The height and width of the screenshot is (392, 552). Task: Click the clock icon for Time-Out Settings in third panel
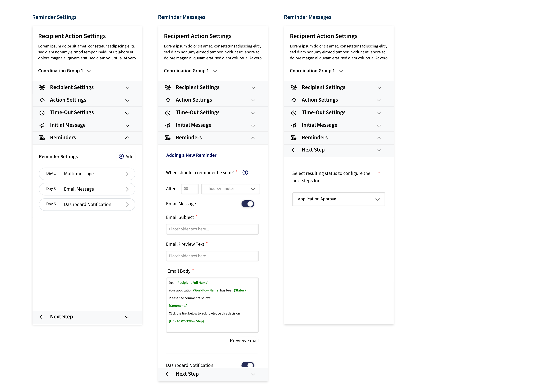click(x=294, y=113)
